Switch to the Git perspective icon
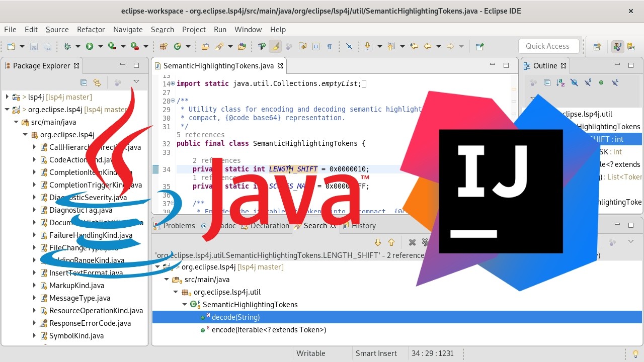Screen dimensions: 644x362 pos(631,46)
